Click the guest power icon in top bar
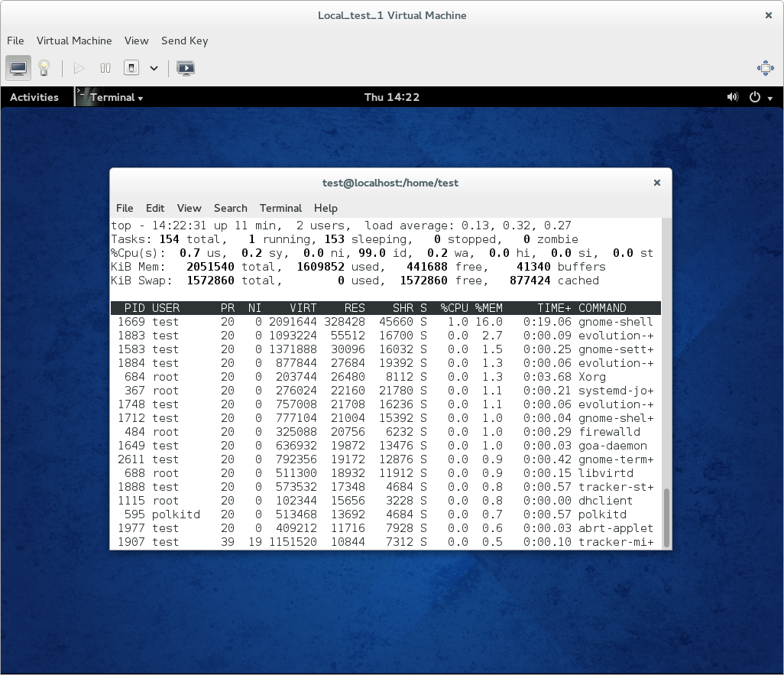This screenshot has height=675, width=784. 754,97
